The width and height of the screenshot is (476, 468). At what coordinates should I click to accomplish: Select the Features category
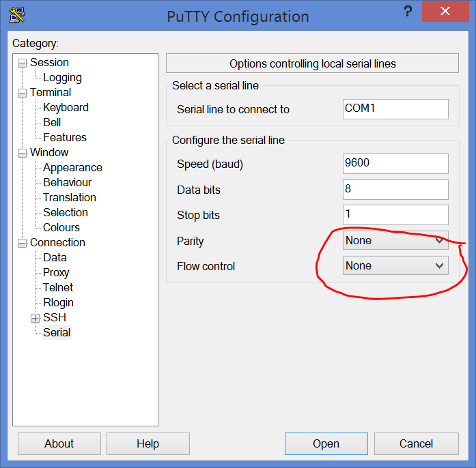click(65, 137)
